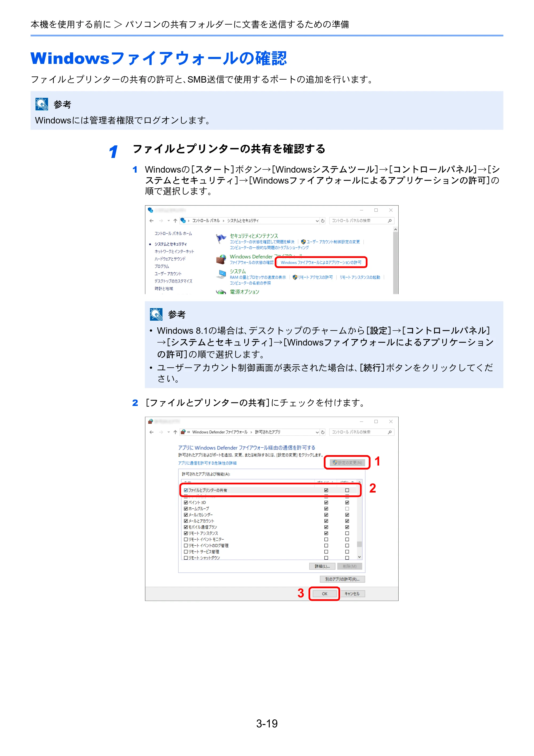Open address dropdown in システムとセキュリティ window

coord(317,221)
